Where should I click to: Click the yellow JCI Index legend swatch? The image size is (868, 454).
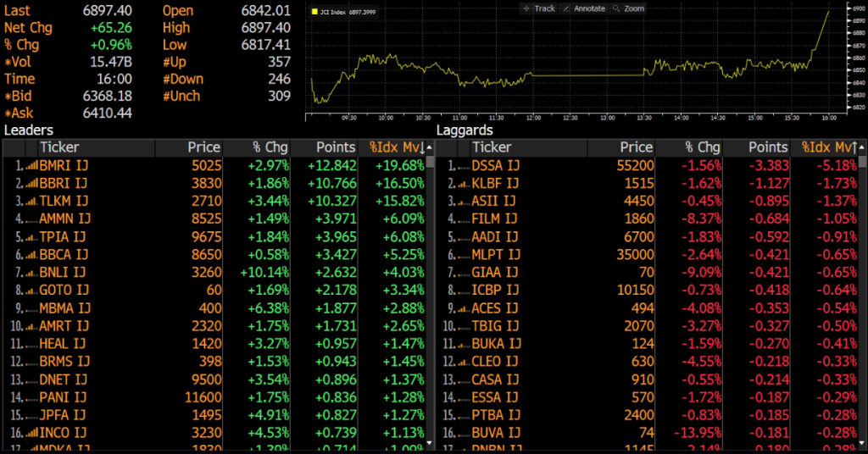[x=314, y=12]
